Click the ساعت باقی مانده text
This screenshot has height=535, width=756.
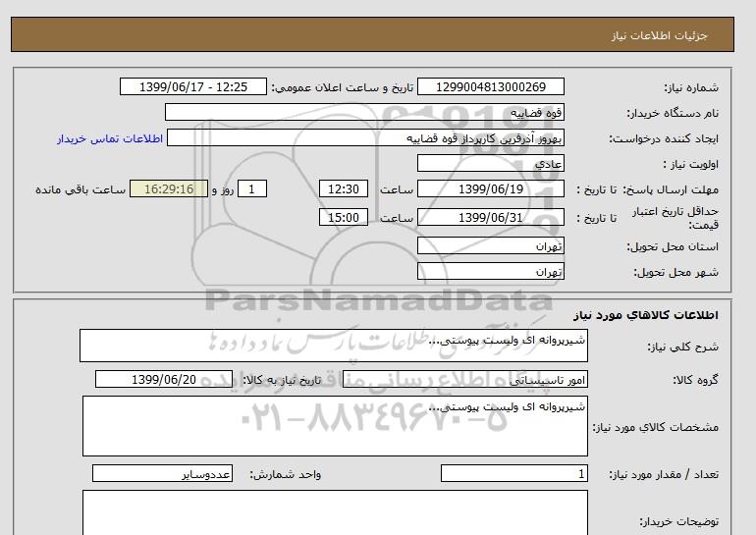(x=81, y=189)
